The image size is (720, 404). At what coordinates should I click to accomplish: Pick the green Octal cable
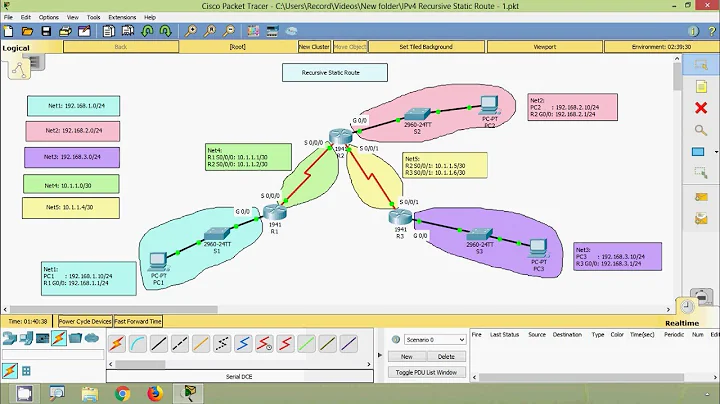pyautogui.click(x=306, y=343)
